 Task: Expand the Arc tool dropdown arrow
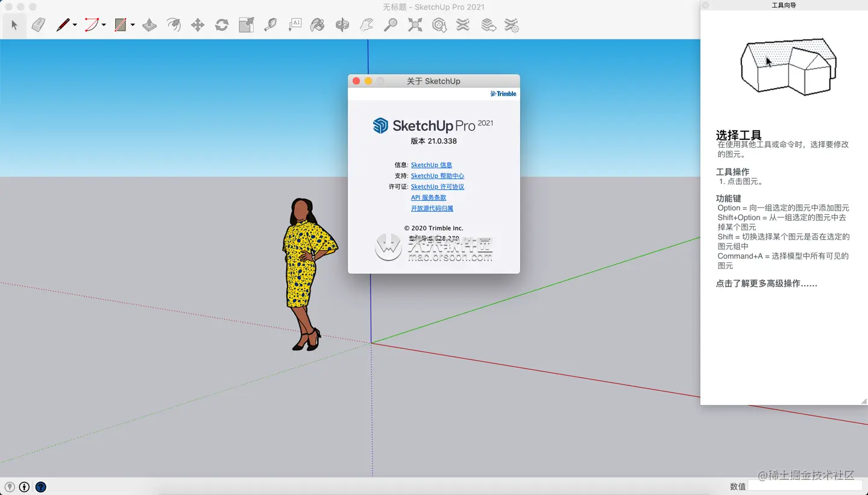click(104, 25)
